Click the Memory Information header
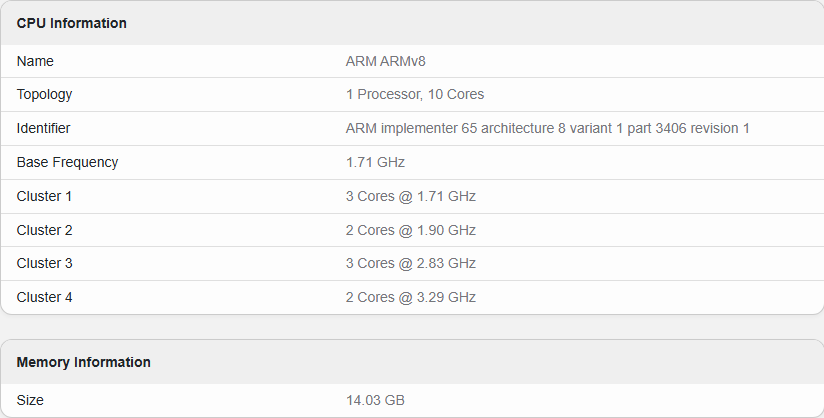 (x=84, y=362)
